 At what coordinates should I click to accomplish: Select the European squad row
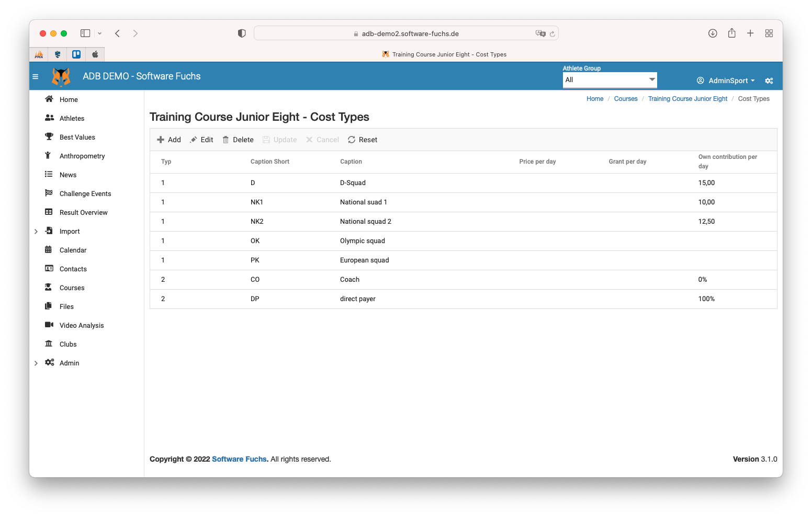(x=463, y=260)
